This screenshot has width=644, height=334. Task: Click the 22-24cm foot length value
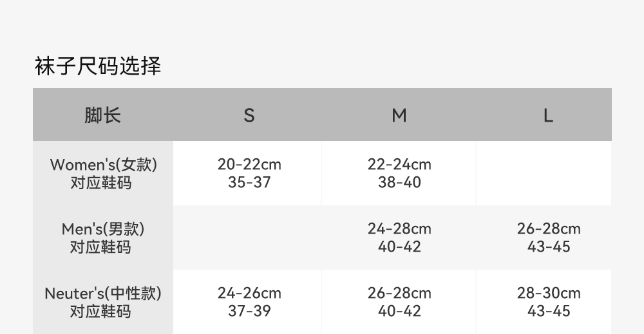point(399,165)
